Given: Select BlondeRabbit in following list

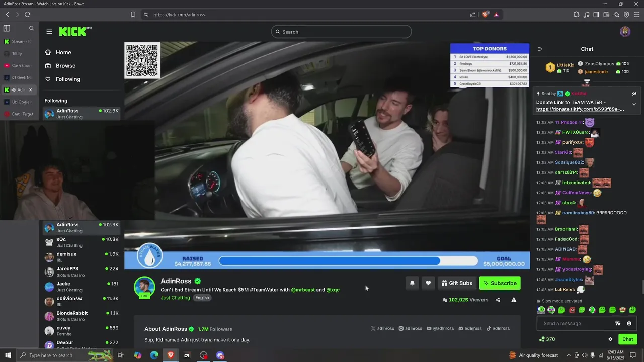Looking at the screenshot, I should (82, 316).
